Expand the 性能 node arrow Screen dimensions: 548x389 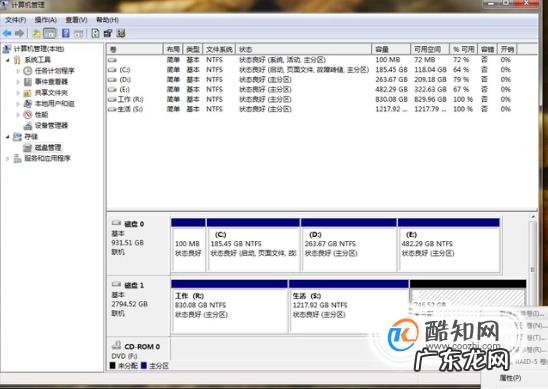(18, 115)
